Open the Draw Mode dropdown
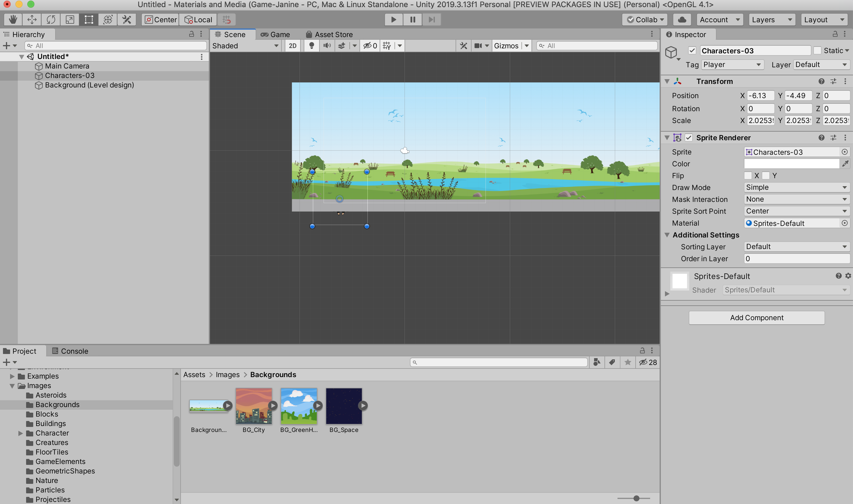The height and width of the screenshot is (504, 853). pos(796,187)
